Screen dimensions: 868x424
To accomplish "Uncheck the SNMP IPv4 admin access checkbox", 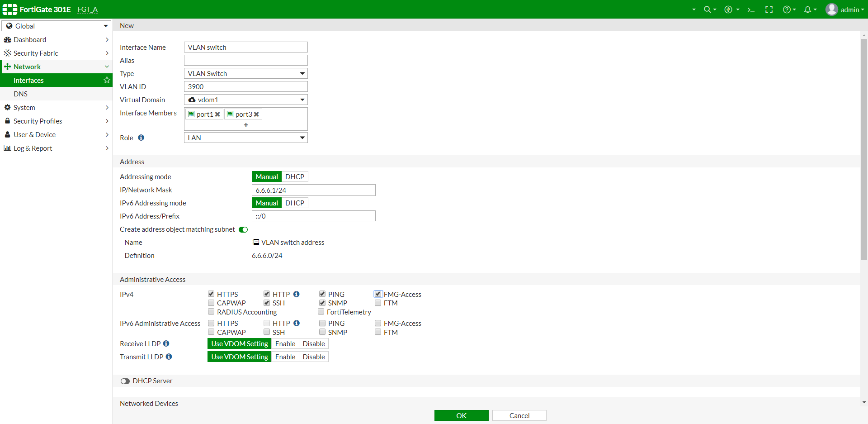I will (x=322, y=303).
